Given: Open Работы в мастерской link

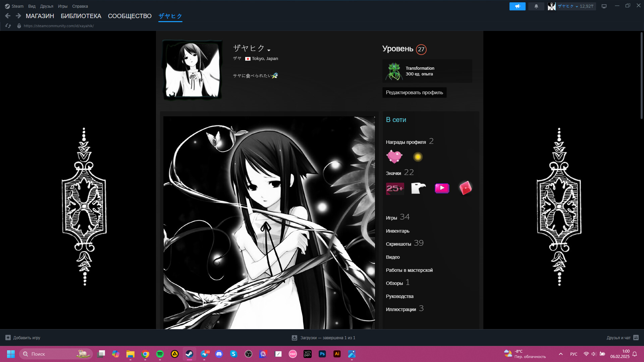Looking at the screenshot, I should tap(409, 270).
